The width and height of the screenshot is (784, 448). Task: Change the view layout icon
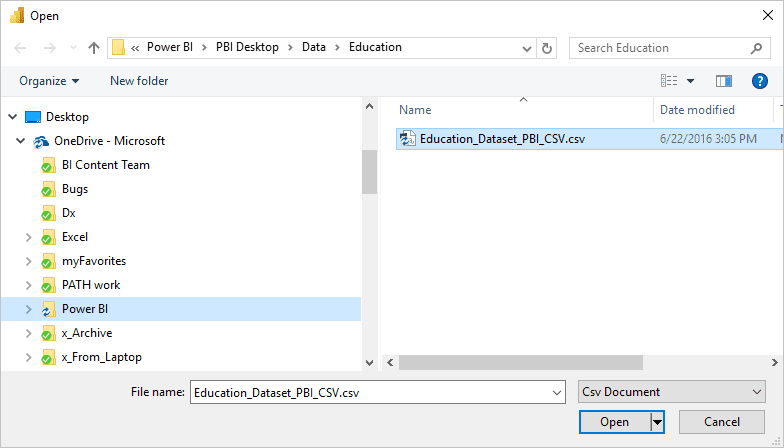click(669, 80)
